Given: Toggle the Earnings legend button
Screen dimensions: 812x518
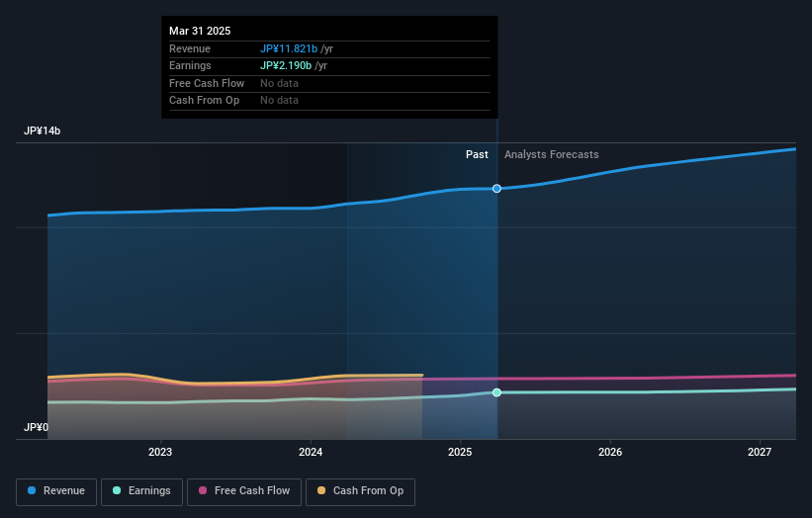Looking at the screenshot, I should tap(141, 491).
